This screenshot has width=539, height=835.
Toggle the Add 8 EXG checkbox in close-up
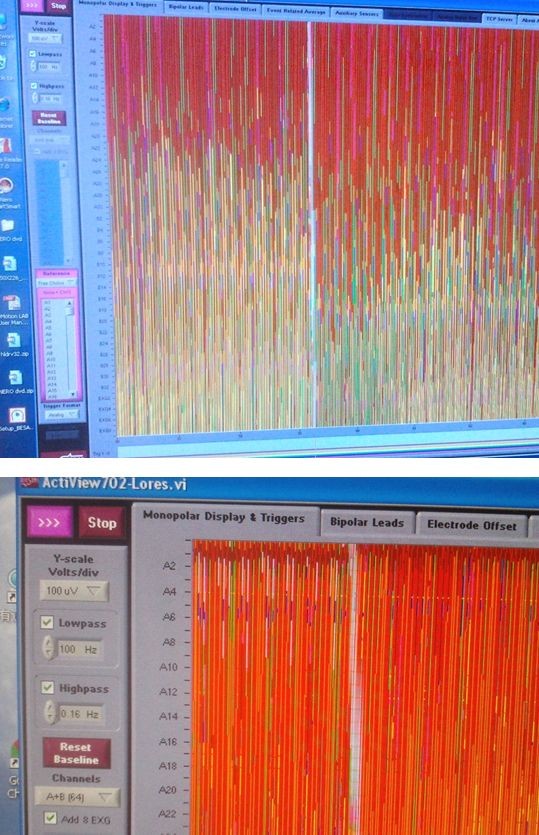tap(50, 818)
